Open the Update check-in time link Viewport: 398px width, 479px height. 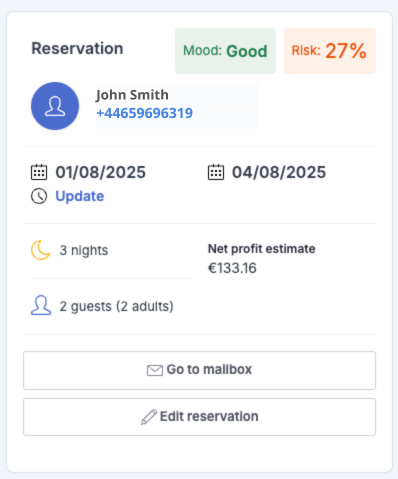(x=80, y=196)
